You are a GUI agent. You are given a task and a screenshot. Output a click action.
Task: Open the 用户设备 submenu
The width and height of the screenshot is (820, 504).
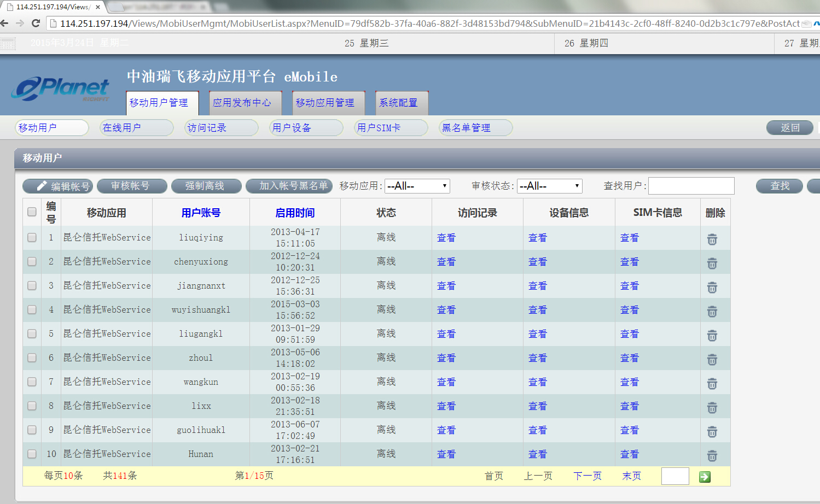pos(306,127)
